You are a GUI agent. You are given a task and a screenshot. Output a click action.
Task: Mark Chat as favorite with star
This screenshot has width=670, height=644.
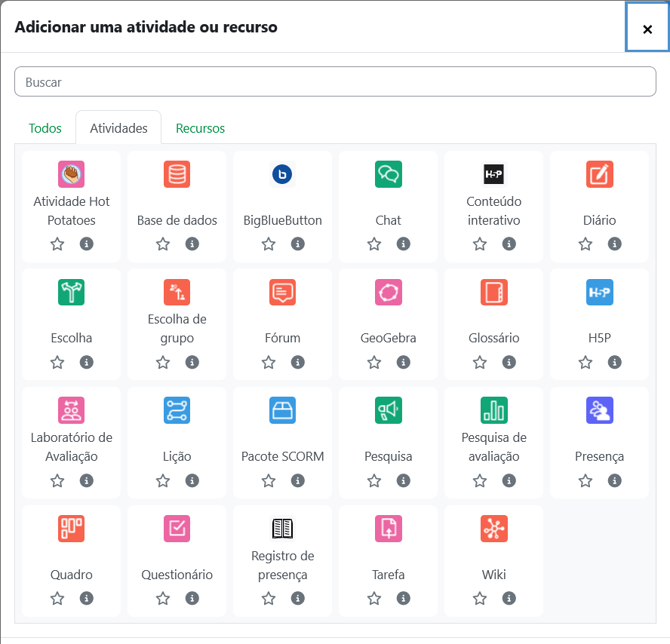point(374,244)
